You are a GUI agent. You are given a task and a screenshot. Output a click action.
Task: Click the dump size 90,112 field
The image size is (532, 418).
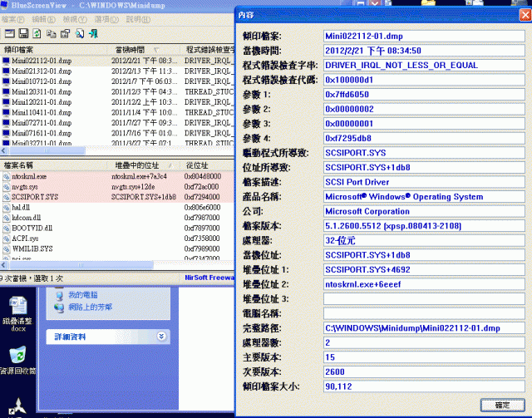tap(424, 386)
